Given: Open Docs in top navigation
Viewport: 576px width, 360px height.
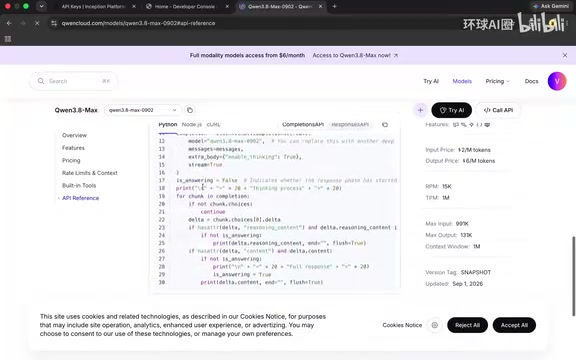Looking at the screenshot, I should (531, 81).
